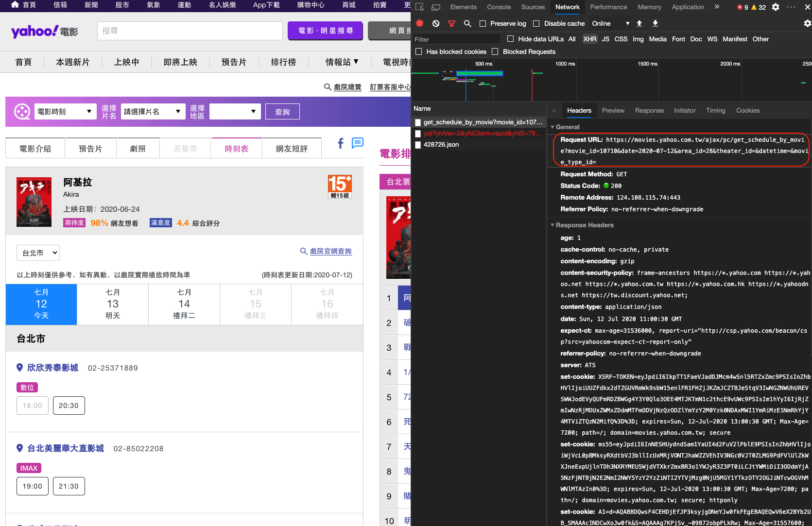Click the comment chat bubble icon
The height and width of the screenshot is (526, 812).
[x=358, y=143]
